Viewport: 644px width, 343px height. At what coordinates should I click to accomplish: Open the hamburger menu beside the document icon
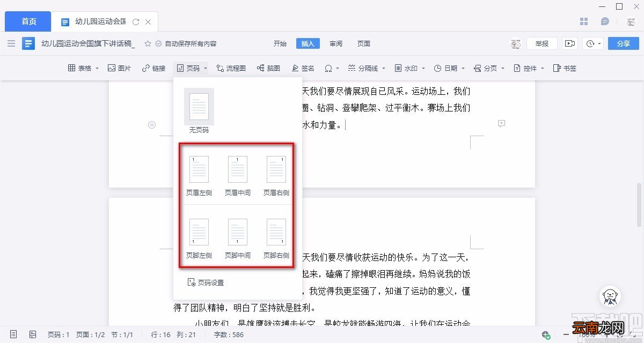pyautogui.click(x=11, y=43)
